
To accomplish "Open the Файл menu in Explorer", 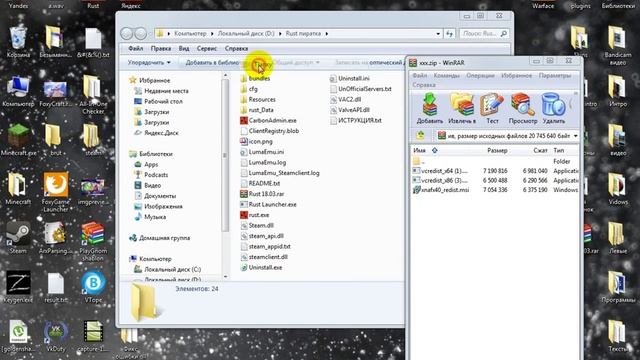I will tap(136, 49).
